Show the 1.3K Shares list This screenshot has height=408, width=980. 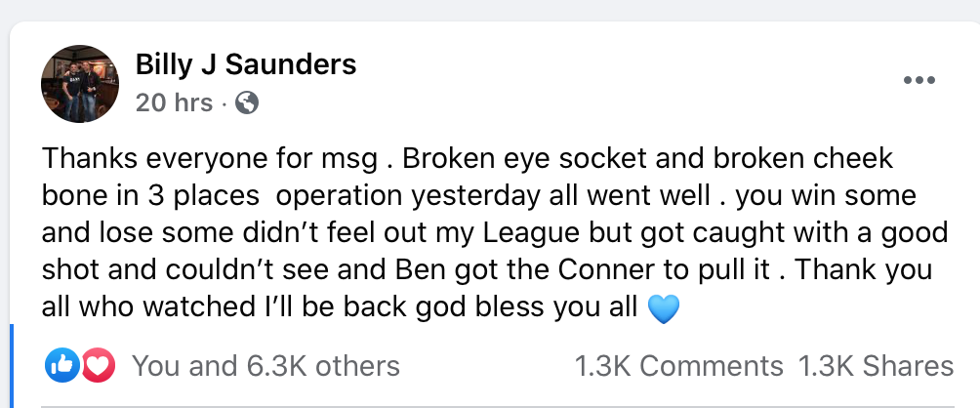pos(876,366)
